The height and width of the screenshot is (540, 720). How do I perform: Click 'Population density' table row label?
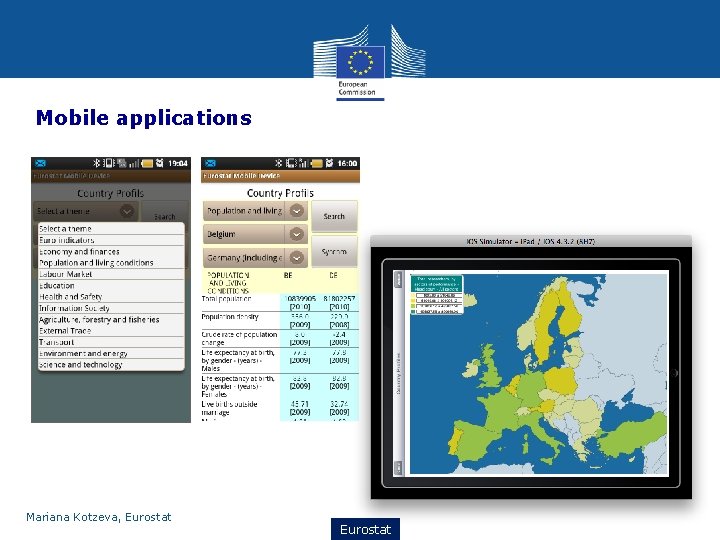[x=230, y=316]
